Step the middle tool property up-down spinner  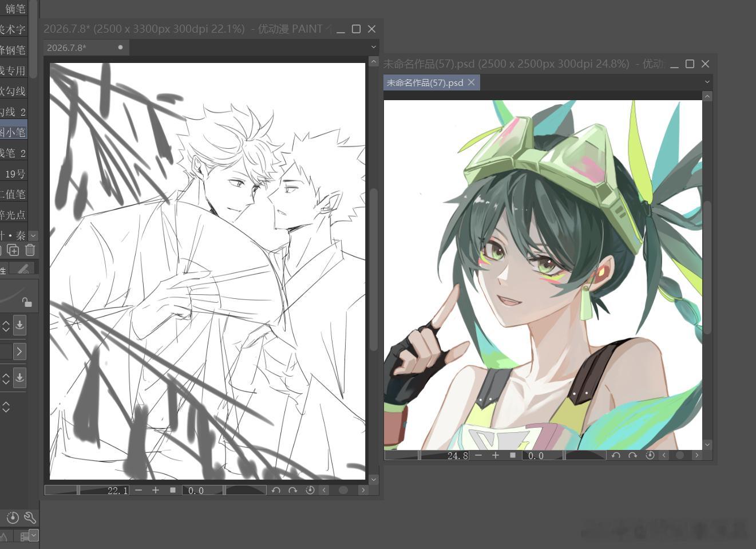(6, 378)
